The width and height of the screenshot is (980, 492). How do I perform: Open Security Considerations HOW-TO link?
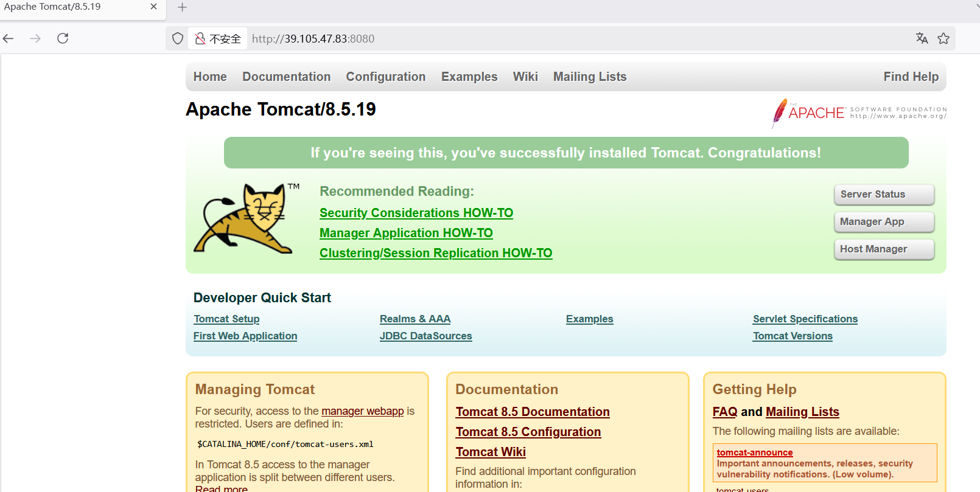416,213
